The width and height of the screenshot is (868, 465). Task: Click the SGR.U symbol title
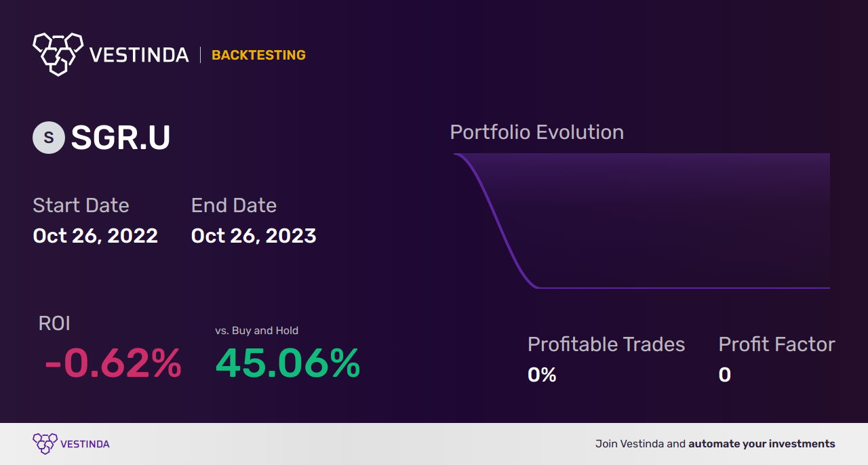coord(121,138)
